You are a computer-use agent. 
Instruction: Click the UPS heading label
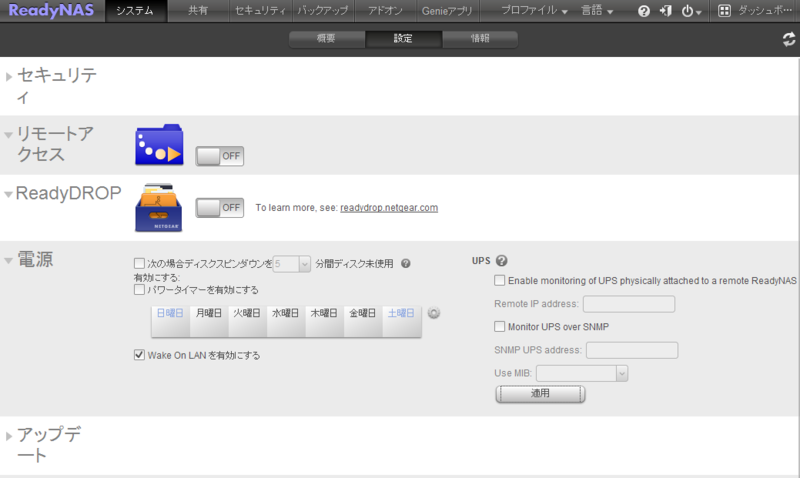coord(481,261)
